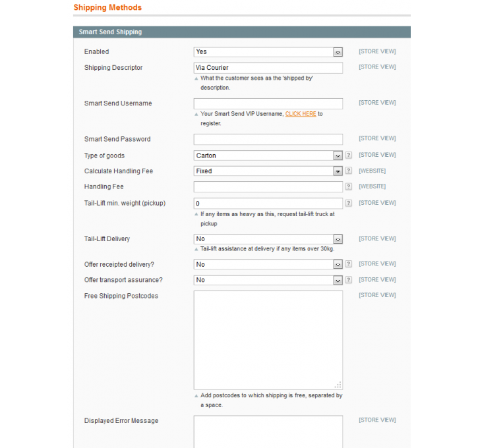Click the free postcodes separated by space hint

[x=272, y=400]
